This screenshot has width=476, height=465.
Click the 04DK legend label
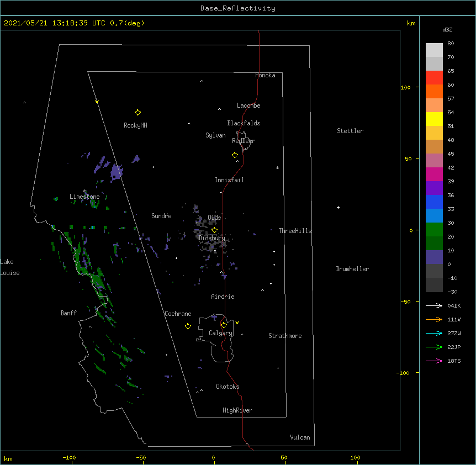click(454, 305)
